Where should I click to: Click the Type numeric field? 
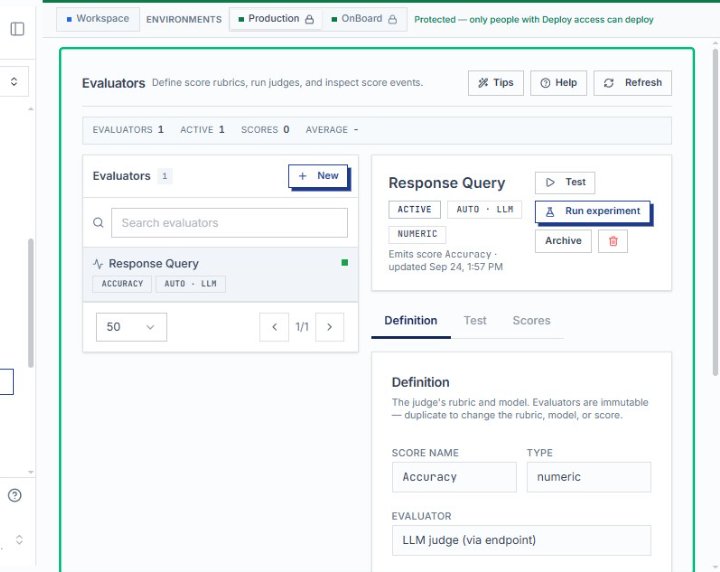[x=589, y=477]
